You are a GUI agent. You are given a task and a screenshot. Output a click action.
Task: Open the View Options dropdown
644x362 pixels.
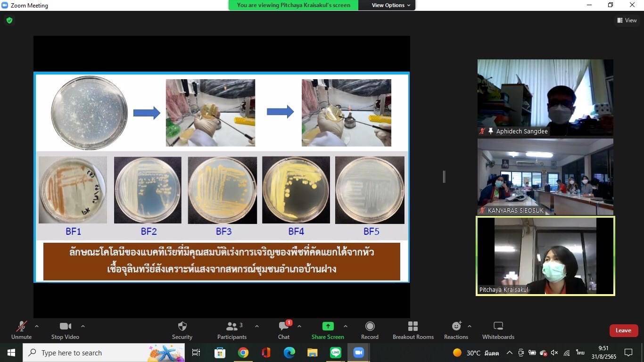391,5
